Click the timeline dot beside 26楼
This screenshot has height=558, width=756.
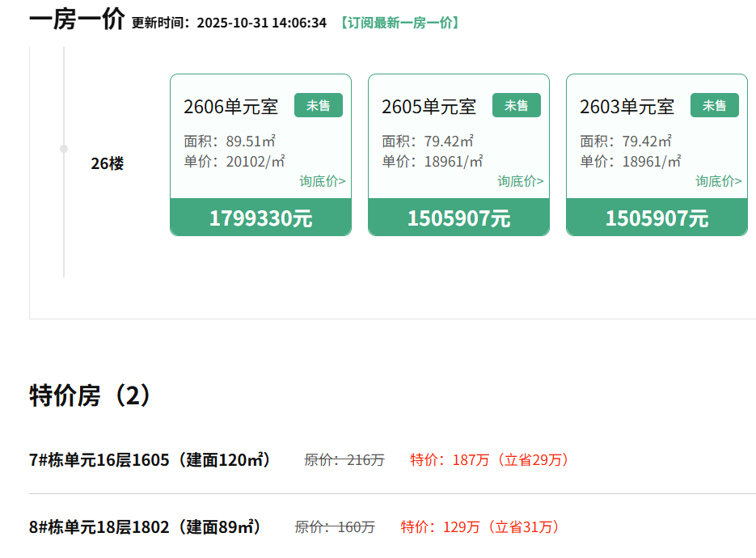64,149
